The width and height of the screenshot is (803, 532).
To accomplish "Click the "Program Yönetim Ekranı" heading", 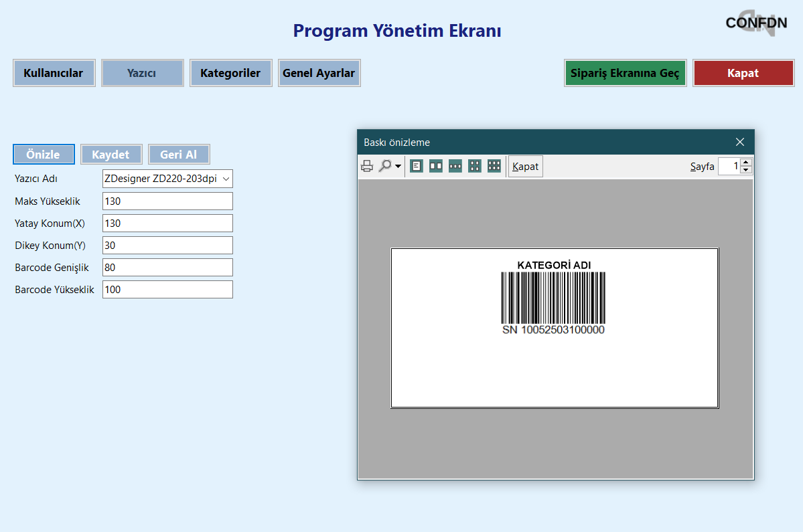I will (x=397, y=30).
